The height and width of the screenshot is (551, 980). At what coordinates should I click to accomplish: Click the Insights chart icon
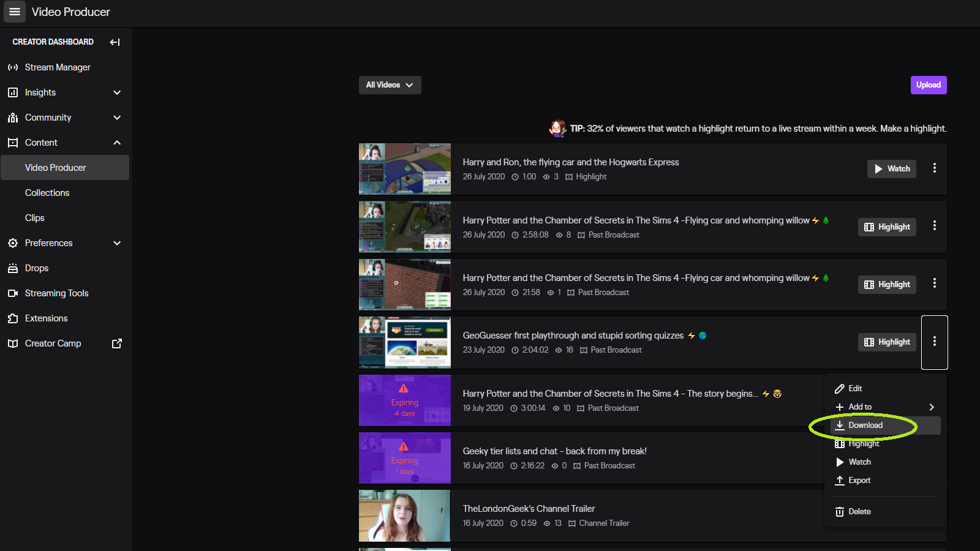pos(13,92)
